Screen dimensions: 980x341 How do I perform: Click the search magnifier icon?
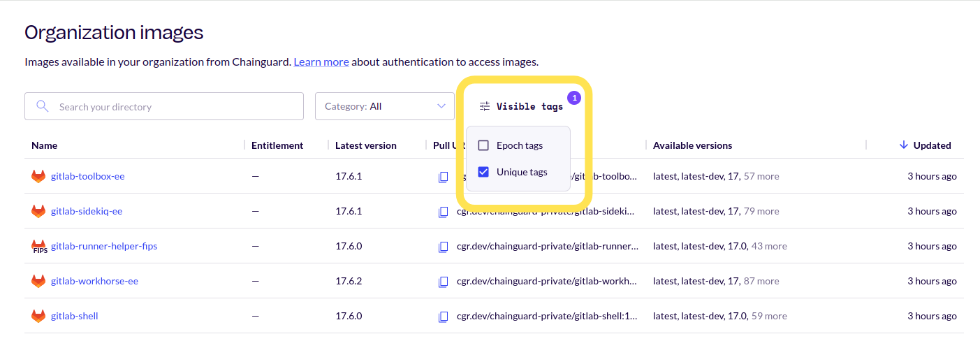pyautogui.click(x=43, y=106)
